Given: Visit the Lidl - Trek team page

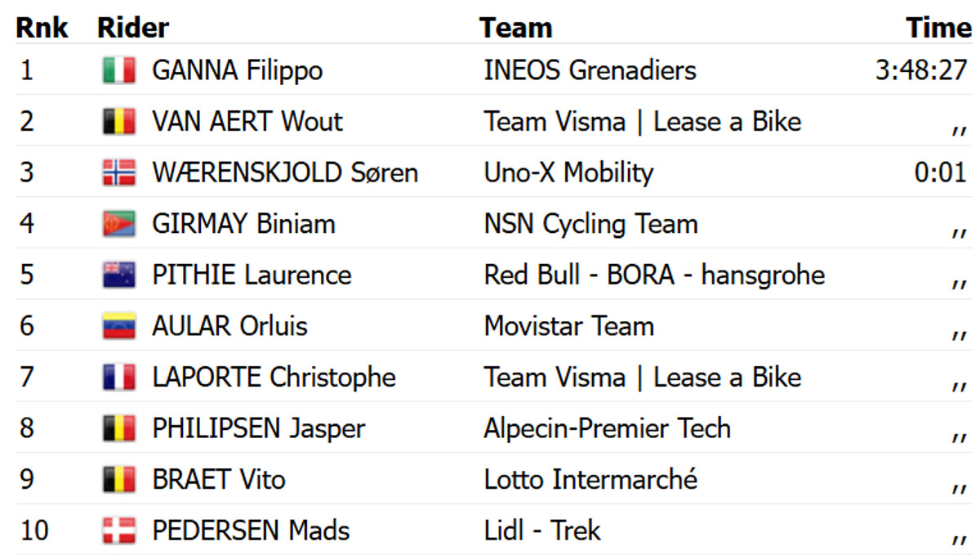Looking at the screenshot, I should (542, 530).
